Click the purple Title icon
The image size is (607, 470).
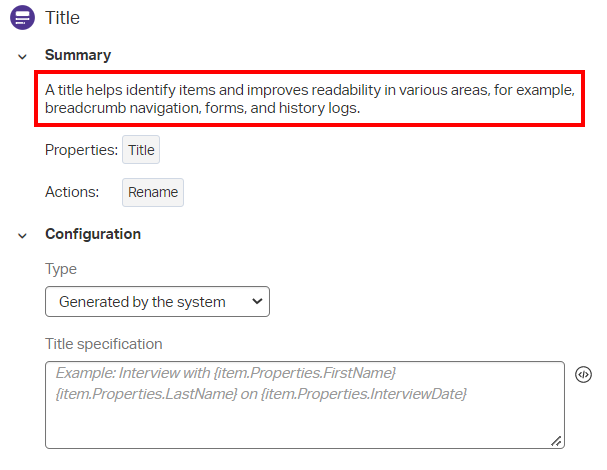pos(22,18)
